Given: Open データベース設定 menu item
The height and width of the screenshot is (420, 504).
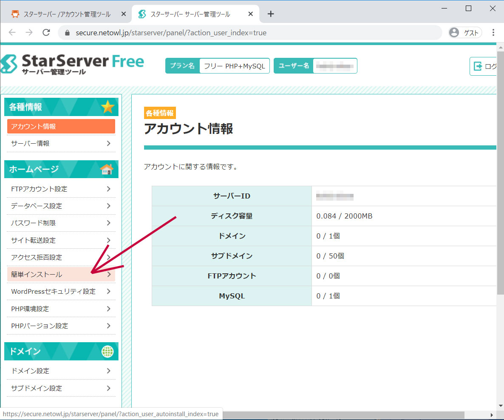Looking at the screenshot, I should tap(61, 206).
